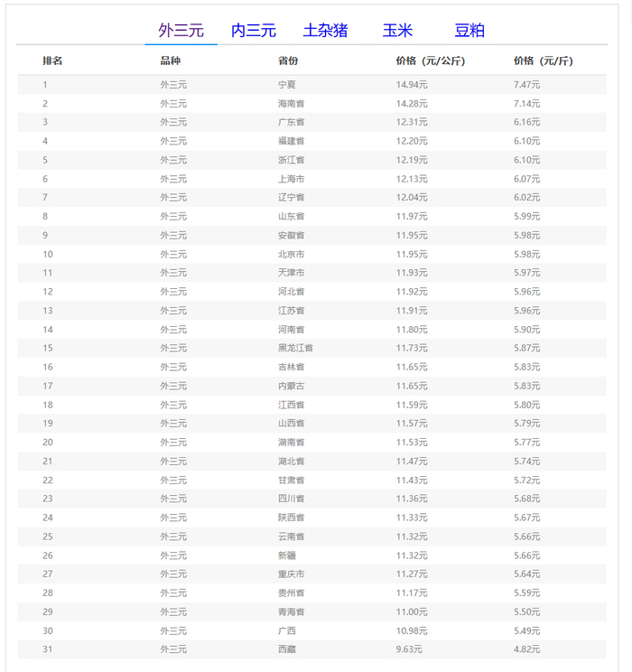Click the 贵州省 cell
The width and height of the screenshot is (632, 672).
(291, 593)
